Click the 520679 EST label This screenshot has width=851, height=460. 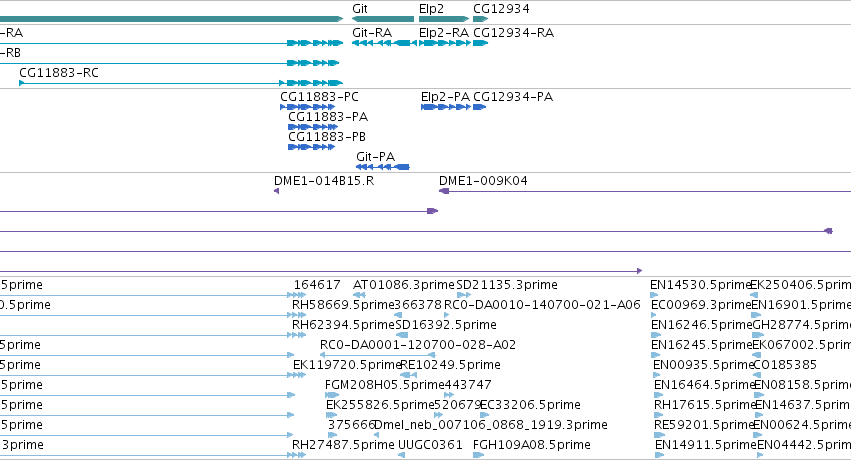458,405
